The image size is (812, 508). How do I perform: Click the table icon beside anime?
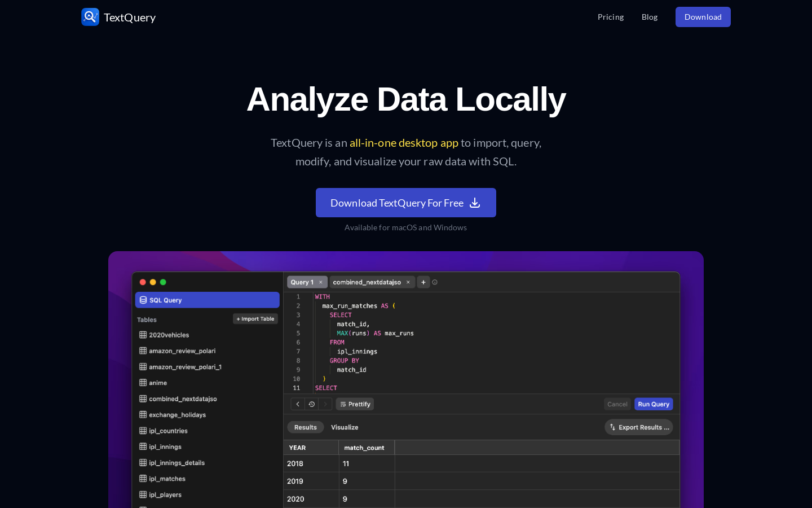coord(143,383)
